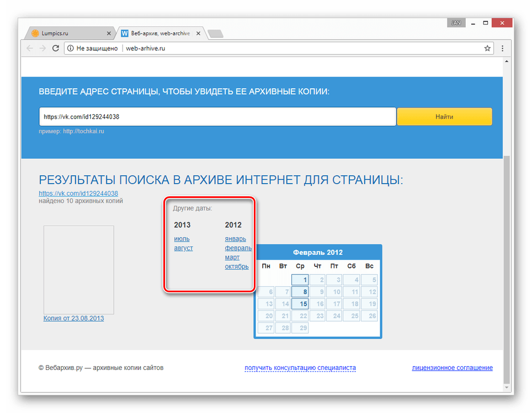Click the browser back arrow
The height and width of the screenshot is (413, 532).
[x=30, y=49]
